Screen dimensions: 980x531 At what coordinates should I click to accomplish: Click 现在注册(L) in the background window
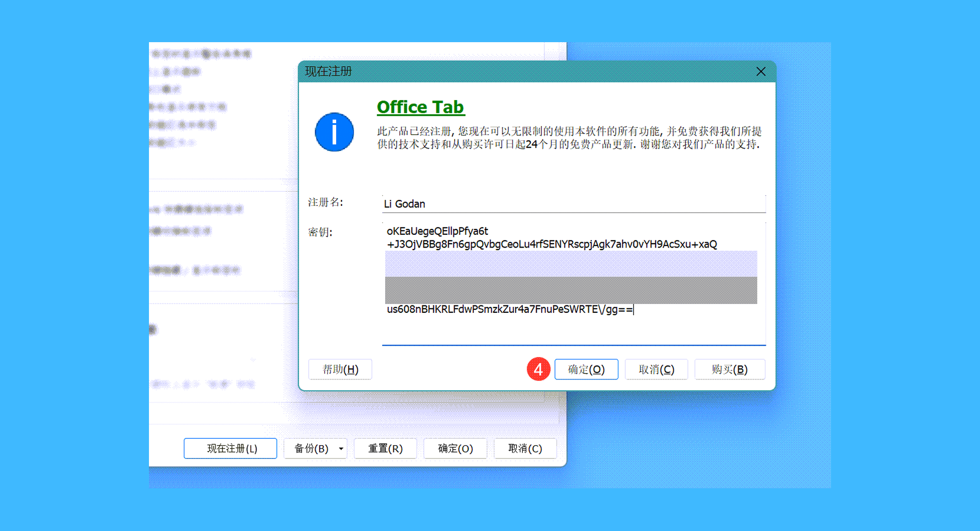(230, 449)
